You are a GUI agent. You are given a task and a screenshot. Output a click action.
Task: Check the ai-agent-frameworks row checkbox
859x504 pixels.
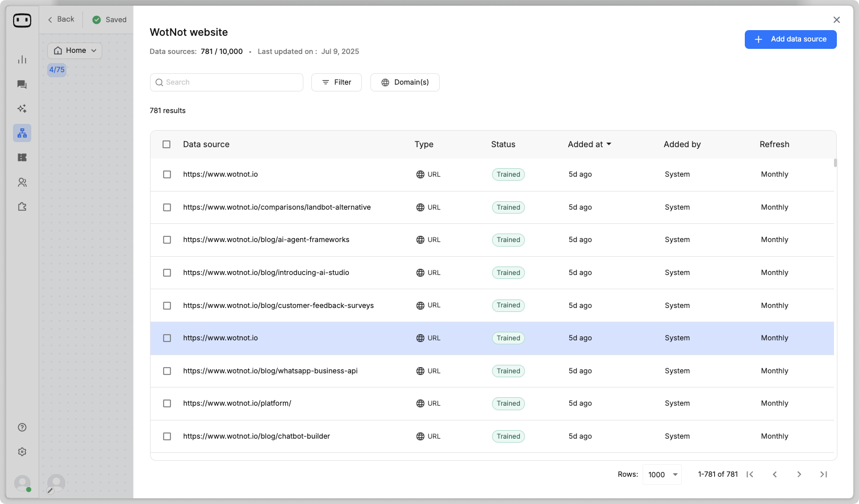[x=167, y=240]
